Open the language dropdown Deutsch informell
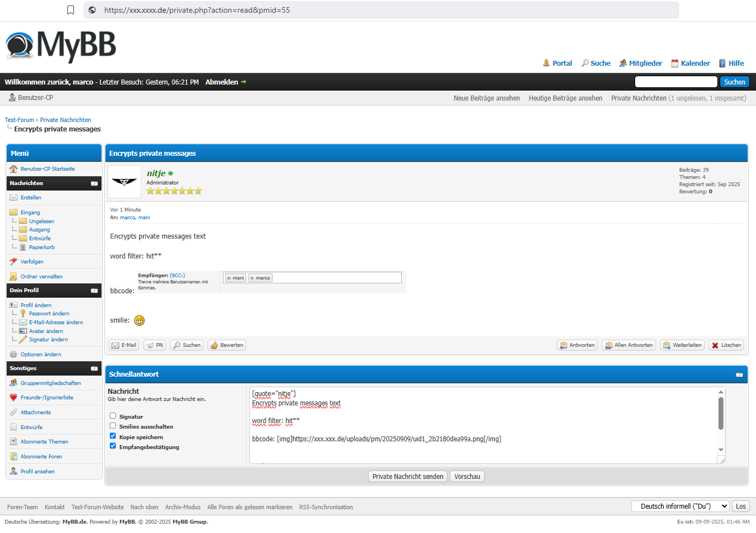Screen dimensions: 756x533 [680, 506]
